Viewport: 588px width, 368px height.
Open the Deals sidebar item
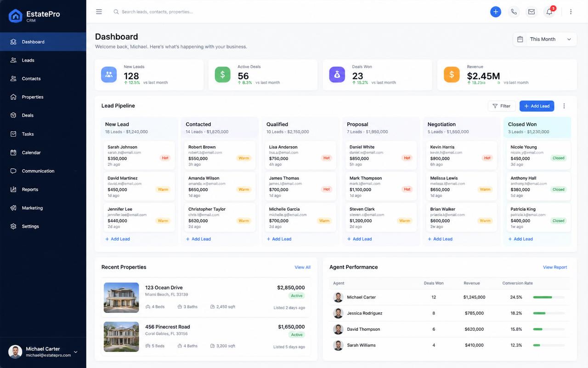43,115
